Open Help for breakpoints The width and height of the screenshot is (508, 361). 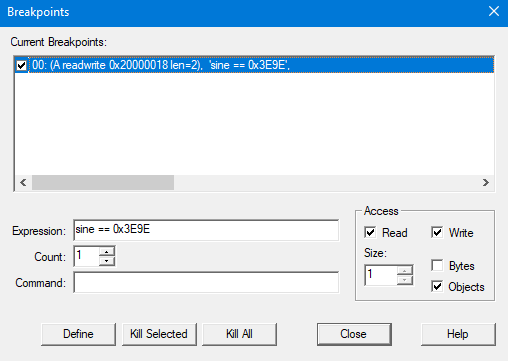click(458, 334)
